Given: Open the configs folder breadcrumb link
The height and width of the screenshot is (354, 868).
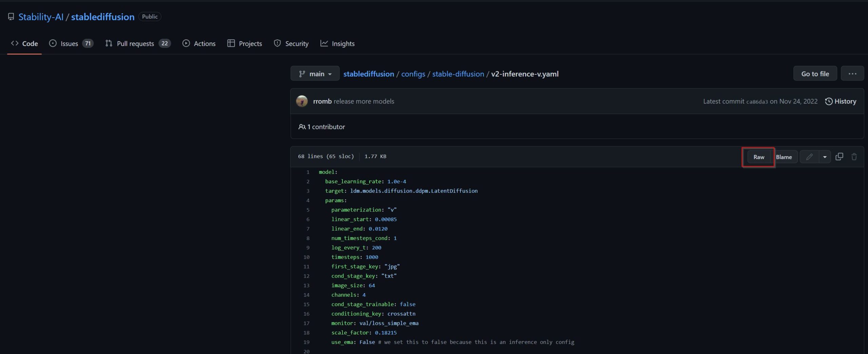Looking at the screenshot, I should tap(413, 74).
